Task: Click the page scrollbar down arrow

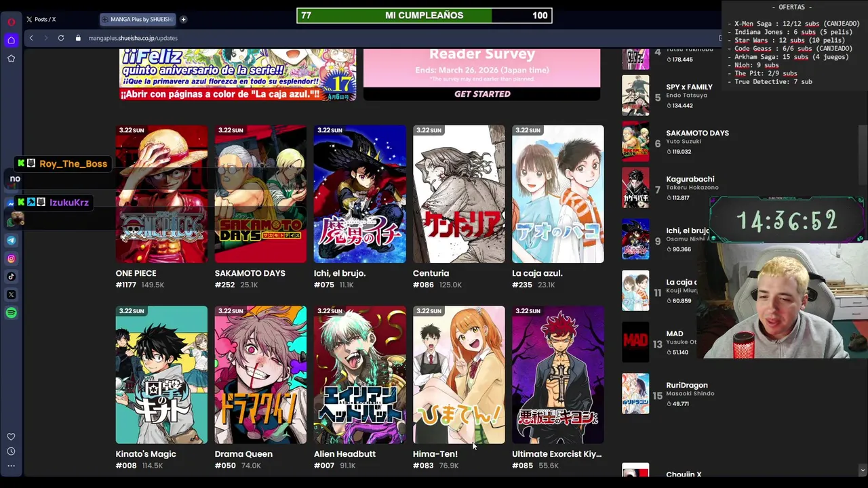Action: point(863,470)
